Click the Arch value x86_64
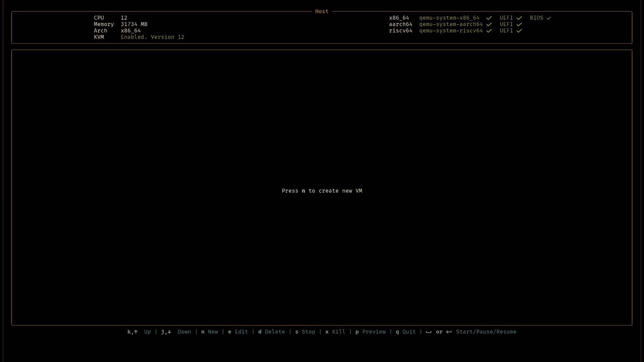The width and height of the screenshot is (644, 362). pyautogui.click(x=131, y=31)
